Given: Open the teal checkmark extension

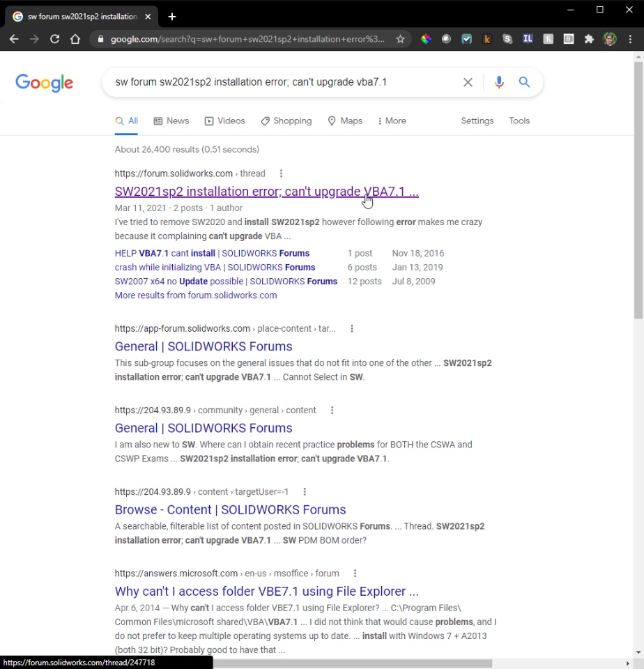Looking at the screenshot, I should (x=466, y=39).
